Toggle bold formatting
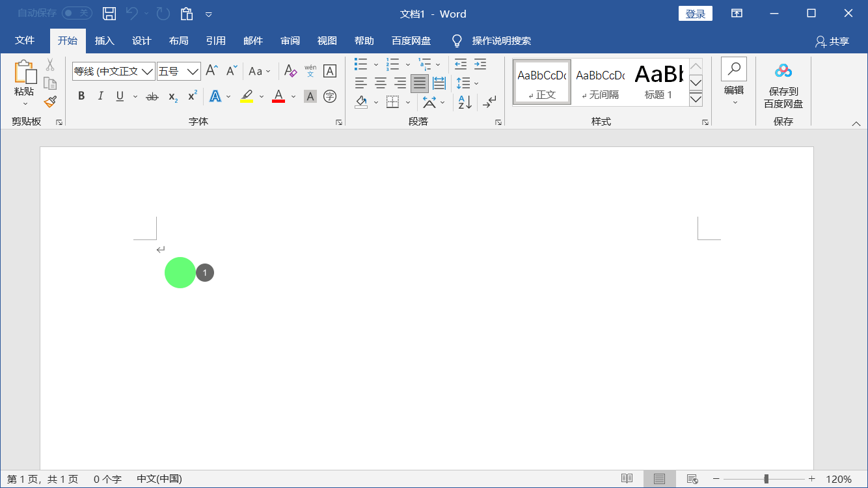 point(81,96)
